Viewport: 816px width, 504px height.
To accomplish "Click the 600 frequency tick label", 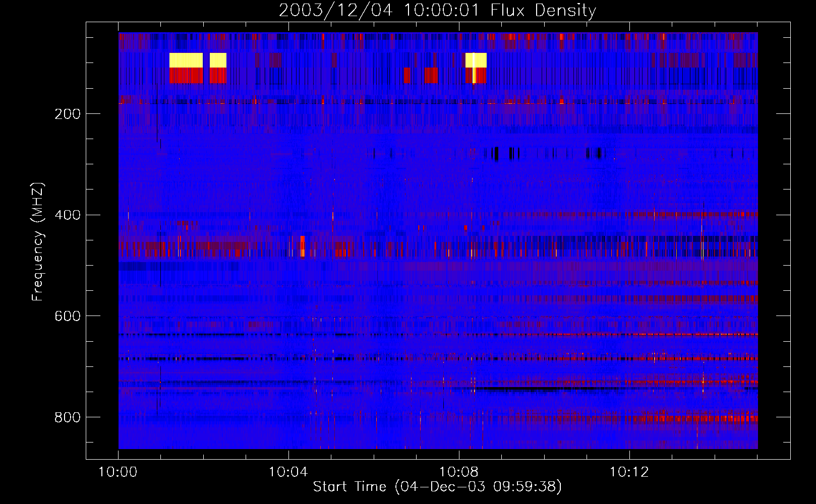I will [x=68, y=316].
